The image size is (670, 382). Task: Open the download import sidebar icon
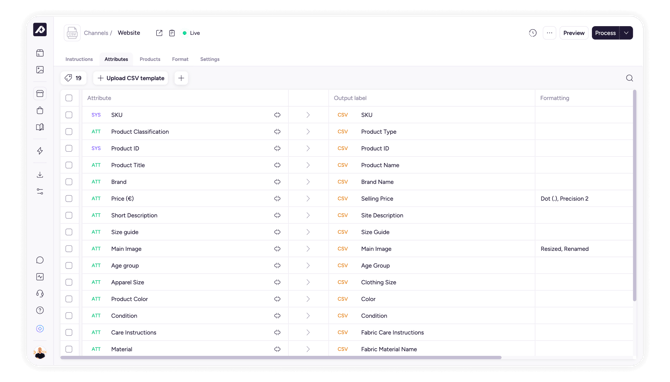tap(40, 175)
